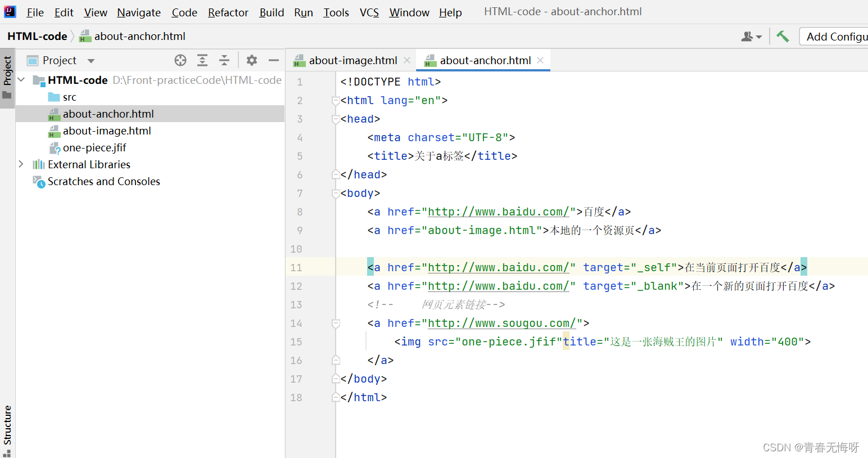Open the Navigate menu

tap(139, 12)
